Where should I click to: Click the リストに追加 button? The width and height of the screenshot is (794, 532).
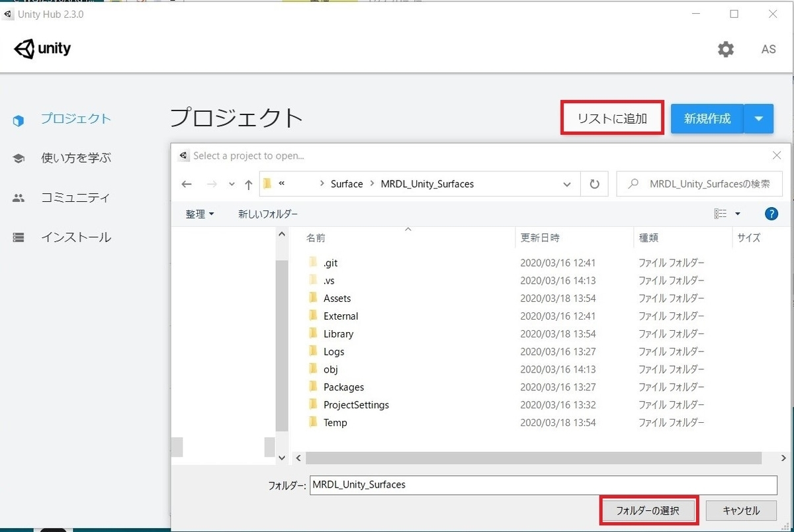612,118
